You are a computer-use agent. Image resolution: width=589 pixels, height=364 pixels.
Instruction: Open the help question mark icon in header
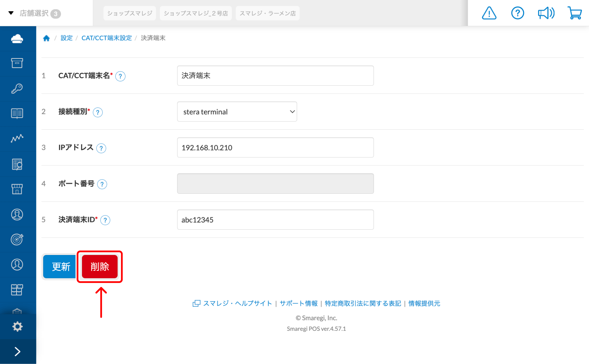pyautogui.click(x=517, y=13)
